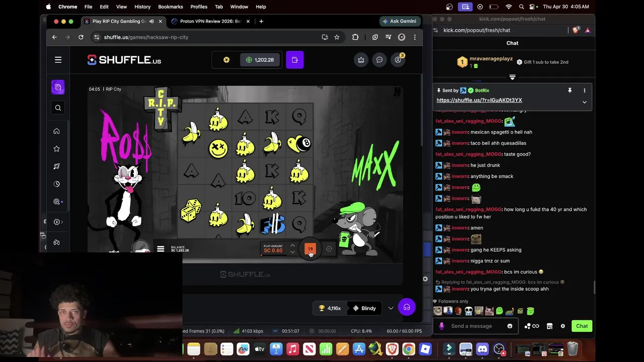Open Chrome extensions puzzle icon
Screen dimensions: 644x362
click(x=355, y=37)
